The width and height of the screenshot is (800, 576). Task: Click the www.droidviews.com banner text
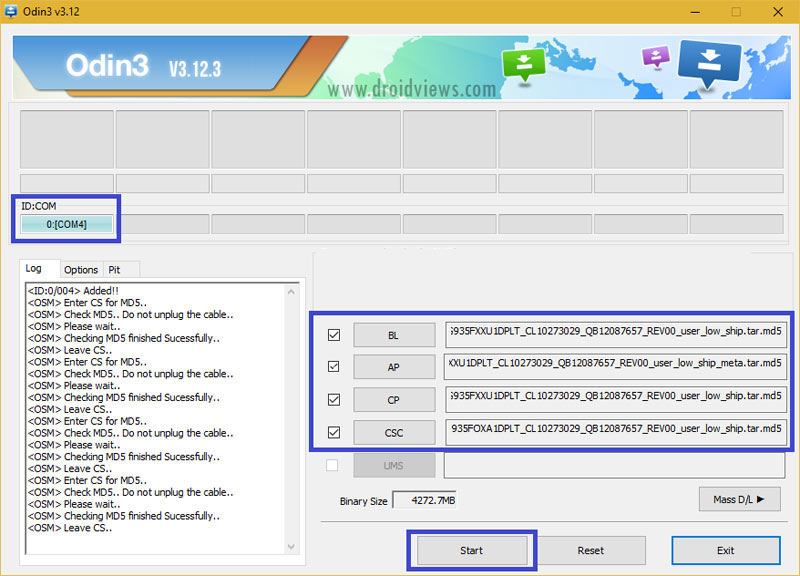tap(411, 89)
